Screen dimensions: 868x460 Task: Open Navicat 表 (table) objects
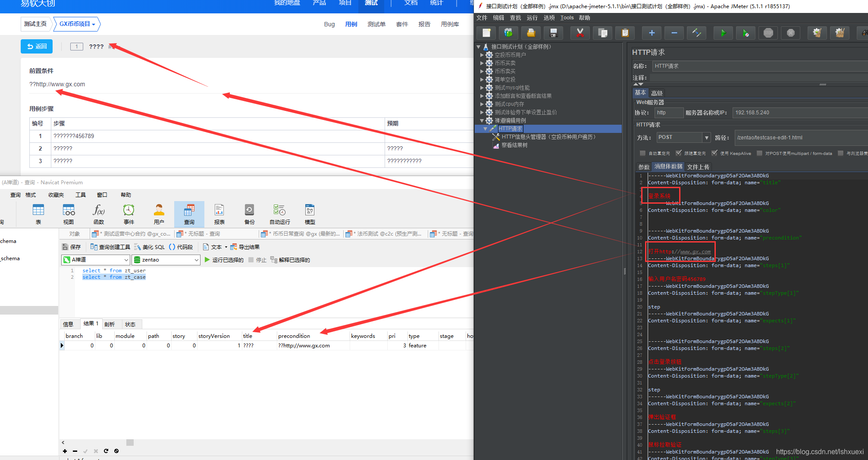(38, 214)
